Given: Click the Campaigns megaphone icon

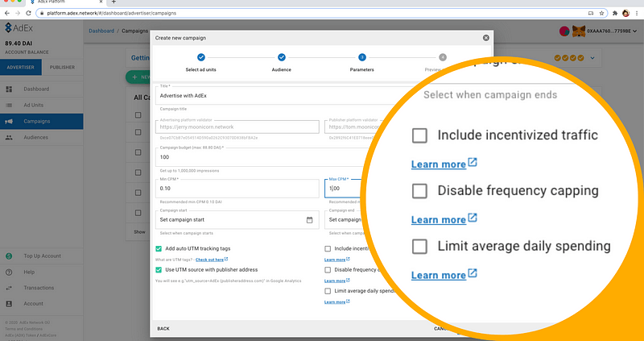Looking at the screenshot, I should 9,122.
